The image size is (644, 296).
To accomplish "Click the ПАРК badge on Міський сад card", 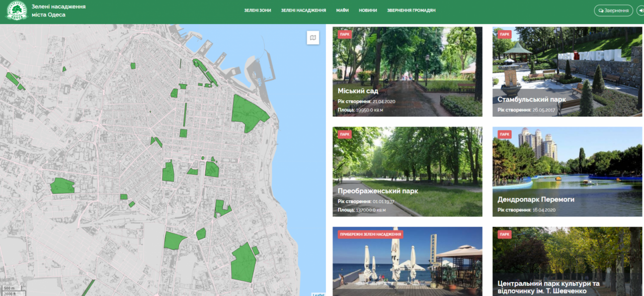I will [345, 35].
